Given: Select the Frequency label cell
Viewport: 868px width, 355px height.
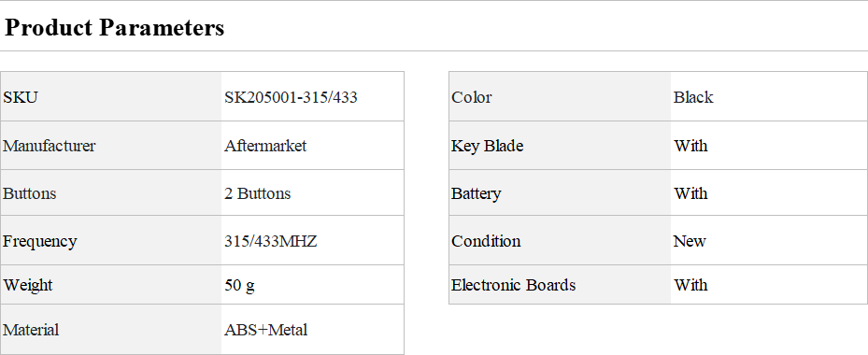Looking at the screenshot, I should click(x=110, y=240).
